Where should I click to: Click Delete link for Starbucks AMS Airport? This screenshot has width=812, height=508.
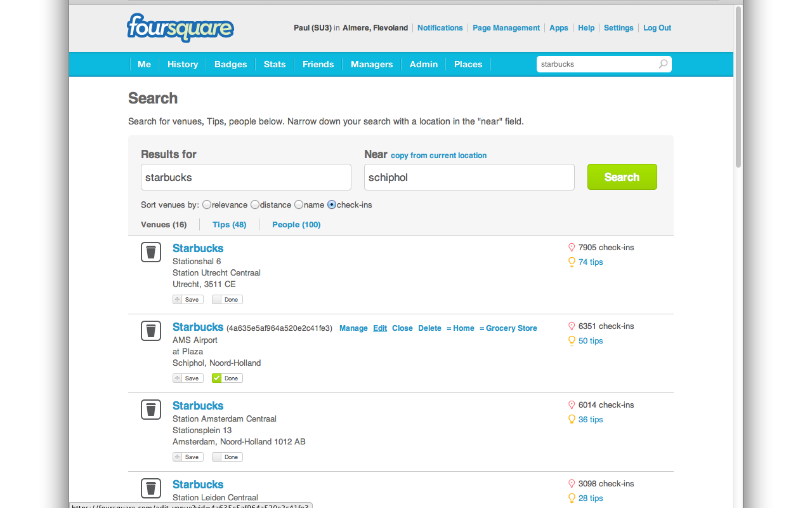click(x=429, y=328)
